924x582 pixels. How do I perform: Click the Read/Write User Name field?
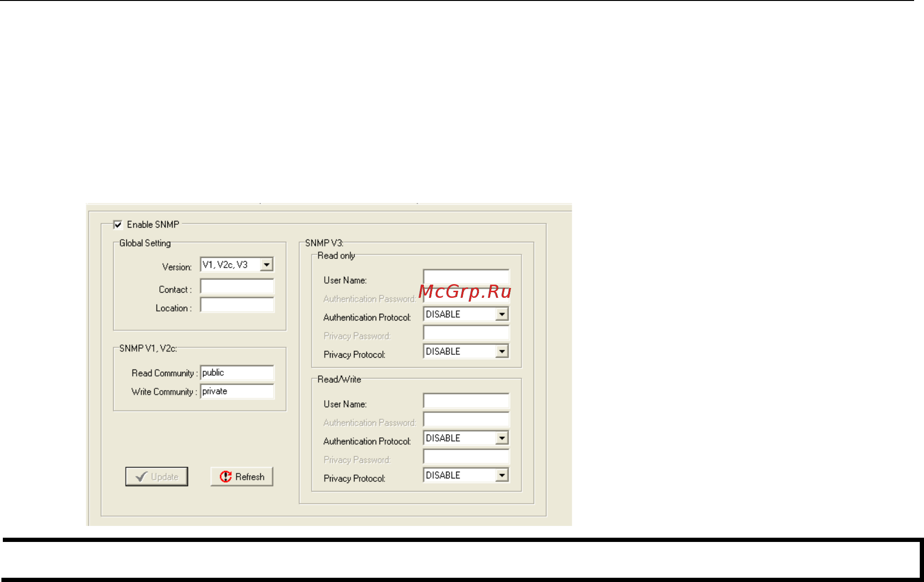[466, 401]
